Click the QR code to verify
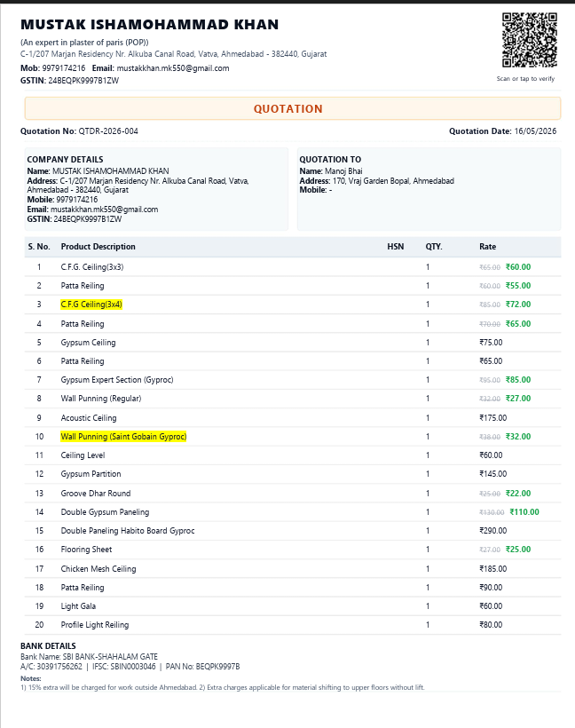Screen dimensions: 575x728 (529, 40)
